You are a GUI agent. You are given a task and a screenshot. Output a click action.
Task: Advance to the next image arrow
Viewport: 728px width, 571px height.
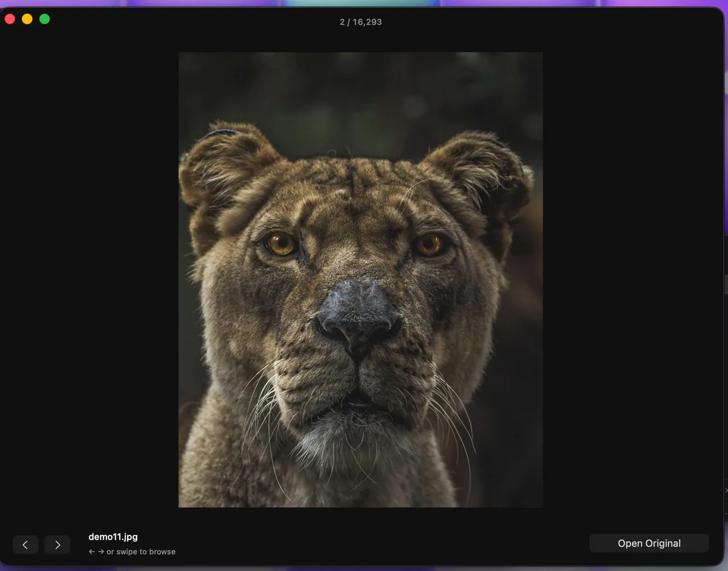[58, 544]
